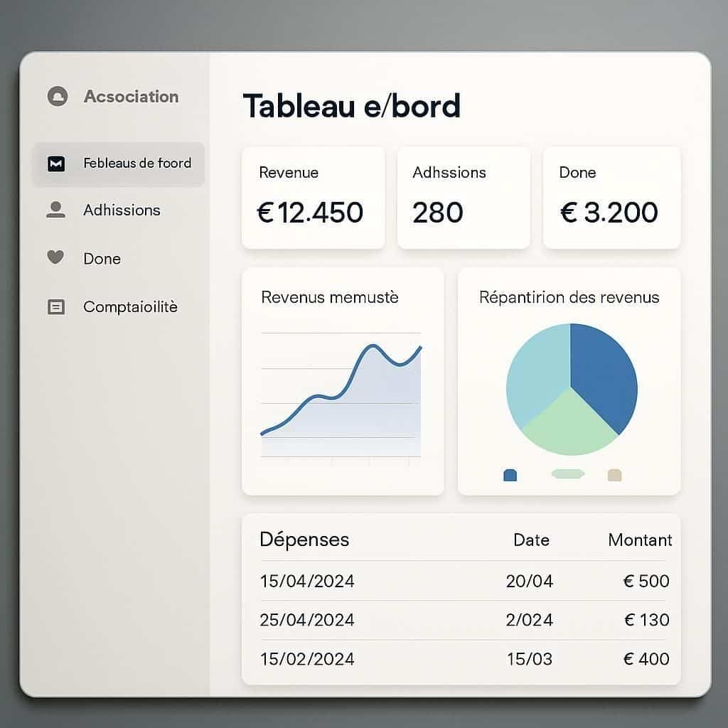Open Comptaioilité via its document icon
The width and height of the screenshot is (728, 728).
tap(55, 306)
